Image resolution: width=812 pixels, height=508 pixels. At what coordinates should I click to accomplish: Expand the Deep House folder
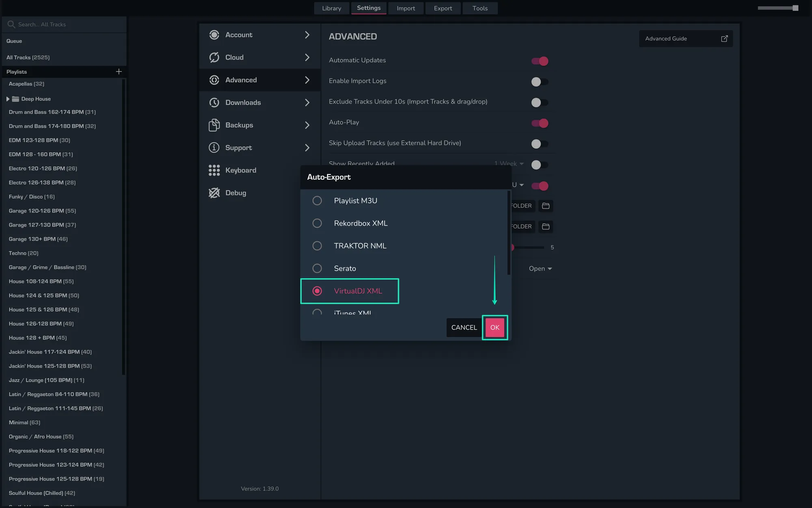click(x=8, y=99)
